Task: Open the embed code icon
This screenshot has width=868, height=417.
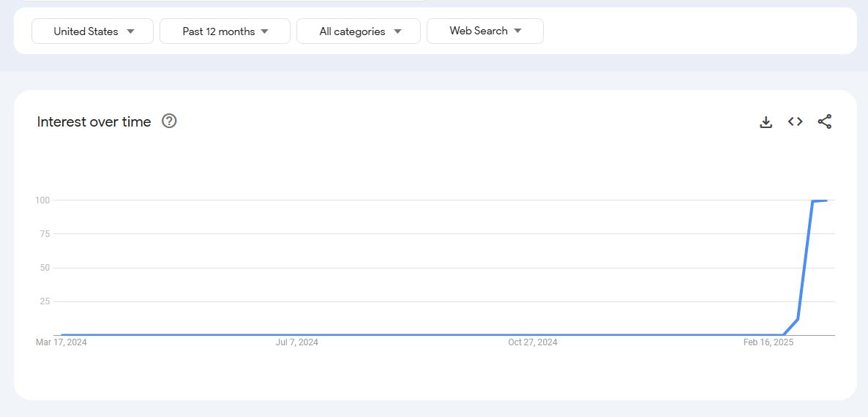Action: (796, 121)
